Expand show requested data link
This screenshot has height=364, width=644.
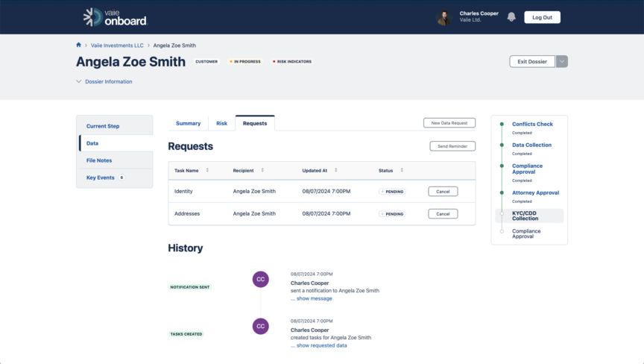click(x=321, y=345)
